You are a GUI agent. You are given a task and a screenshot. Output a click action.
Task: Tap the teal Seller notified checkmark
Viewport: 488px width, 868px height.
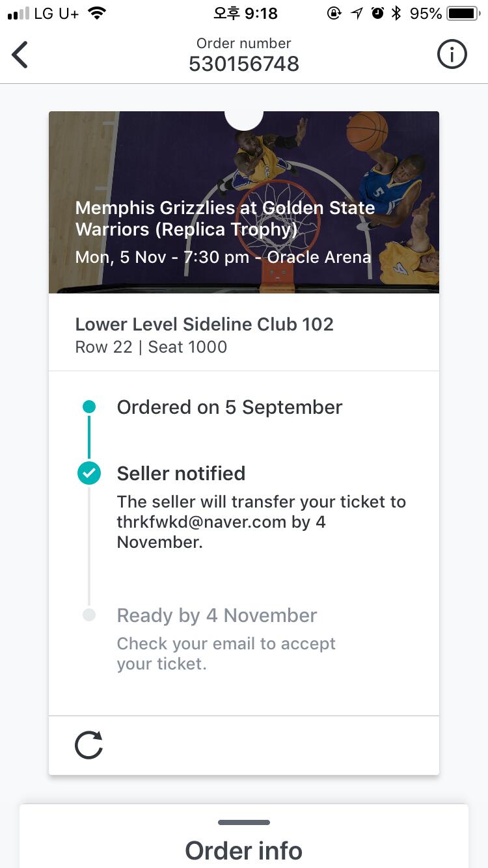pos(89,473)
